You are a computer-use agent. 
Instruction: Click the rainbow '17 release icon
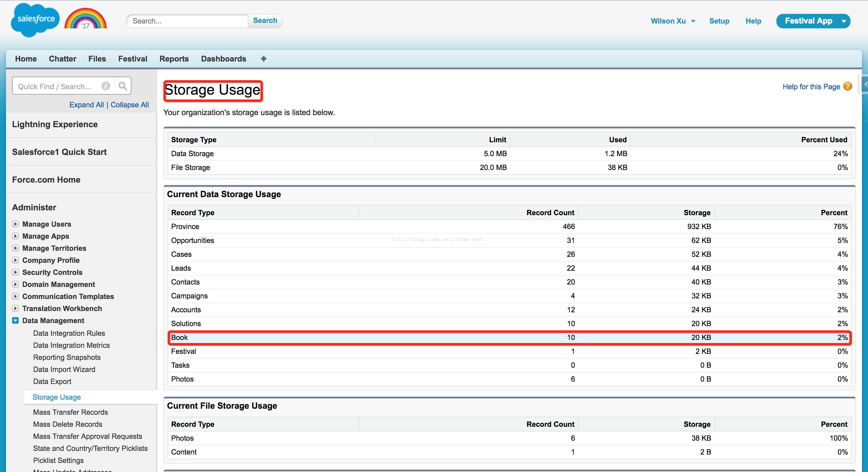point(86,20)
